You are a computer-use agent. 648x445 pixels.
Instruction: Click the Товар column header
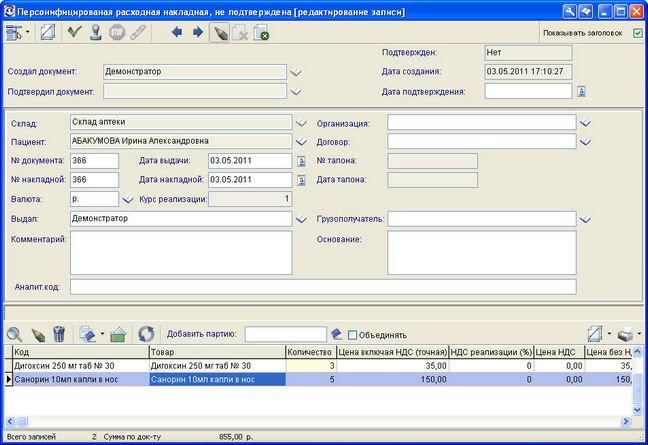[217, 352]
